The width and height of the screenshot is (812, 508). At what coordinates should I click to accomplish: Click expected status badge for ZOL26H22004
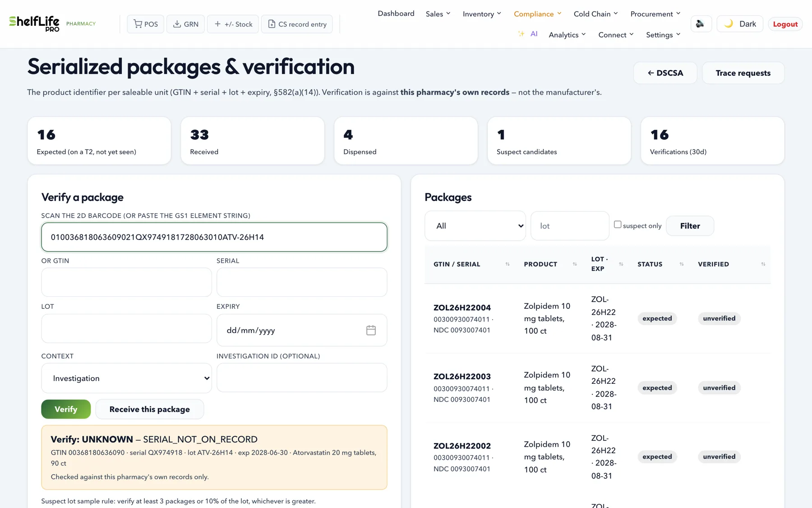[657, 318]
